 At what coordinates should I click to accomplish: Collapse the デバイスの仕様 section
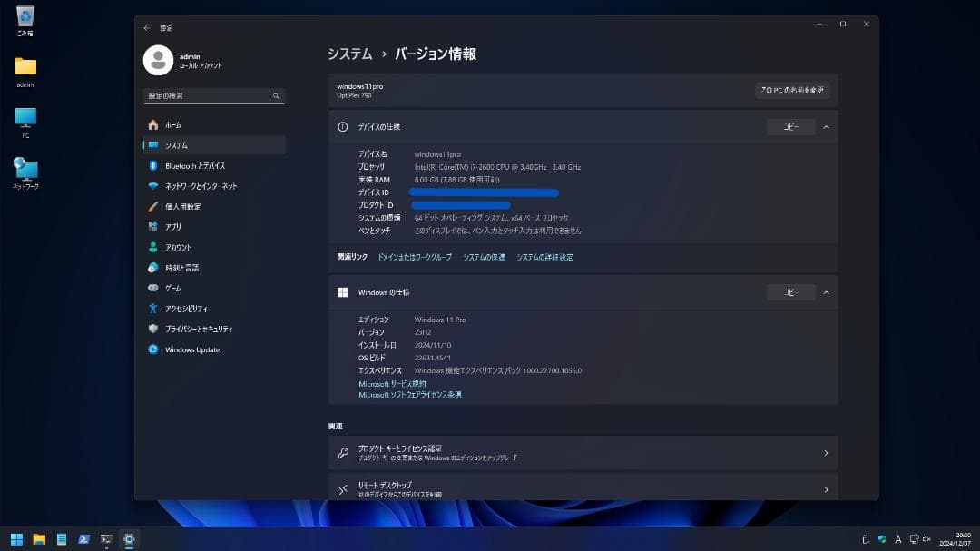tap(826, 127)
